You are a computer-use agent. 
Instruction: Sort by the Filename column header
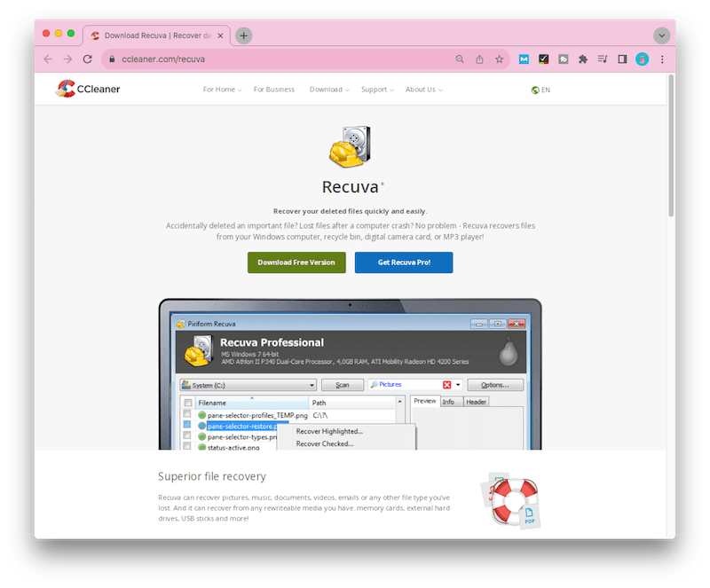(251, 403)
